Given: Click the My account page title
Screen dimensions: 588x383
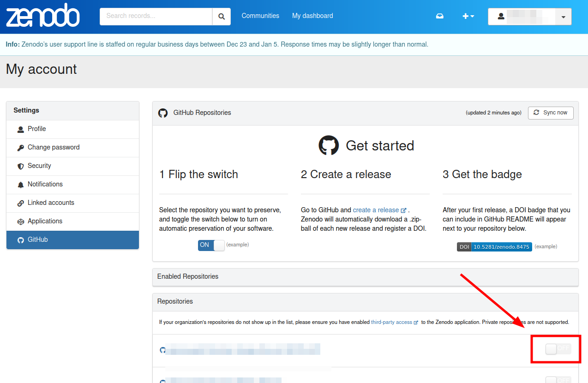Looking at the screenshot, I should [x=41, y=69].
